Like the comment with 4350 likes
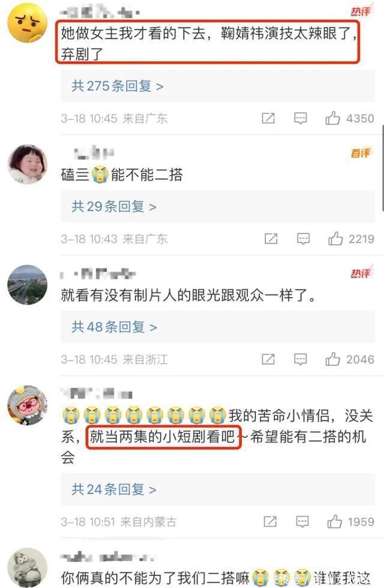This screenshot has height=588, width=384. [x=332, y=118]
